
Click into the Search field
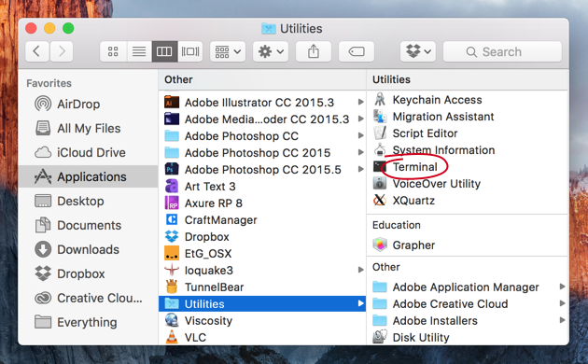click(502, 51)
